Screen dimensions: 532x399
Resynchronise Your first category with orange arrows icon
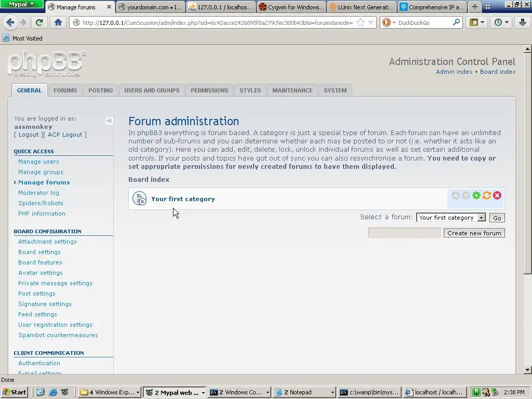pyautogui.click(x=486, y=195)
